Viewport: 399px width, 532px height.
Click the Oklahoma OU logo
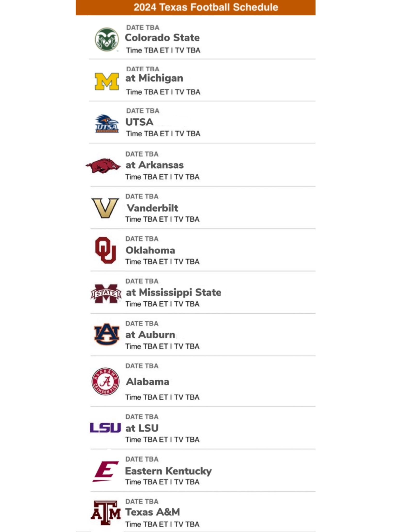pos(105,250)
